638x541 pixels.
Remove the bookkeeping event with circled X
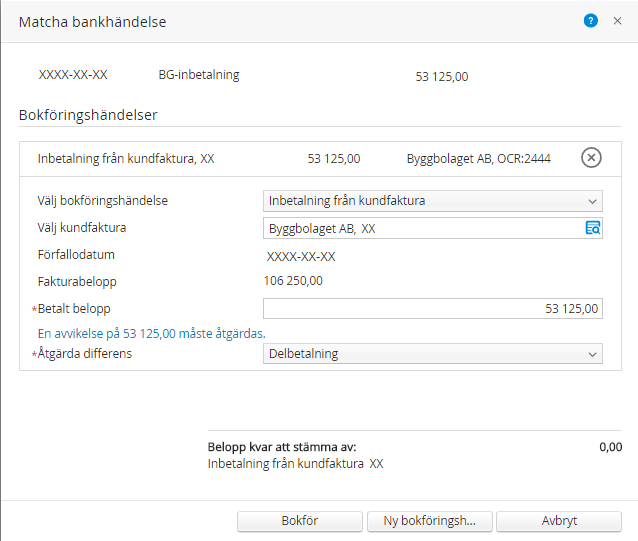point(591,158)
